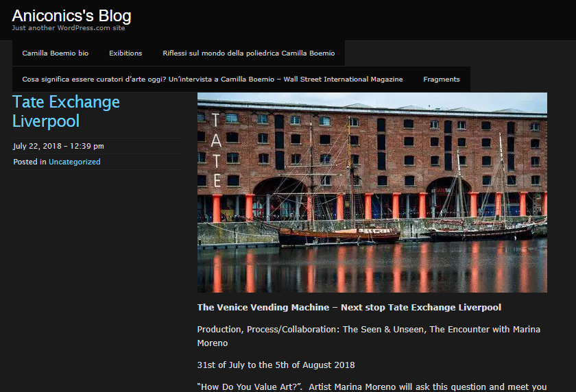Click the 'Just another WordPress.com site' tagline
The width and height of the screenshot is (576, 392).
click(69, 28)
